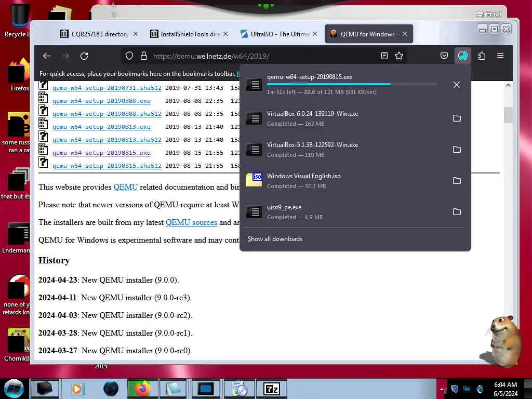
Task: Show Windows Visual English.iso in folder
Action: pyautogui.click(x=457, y=181)
